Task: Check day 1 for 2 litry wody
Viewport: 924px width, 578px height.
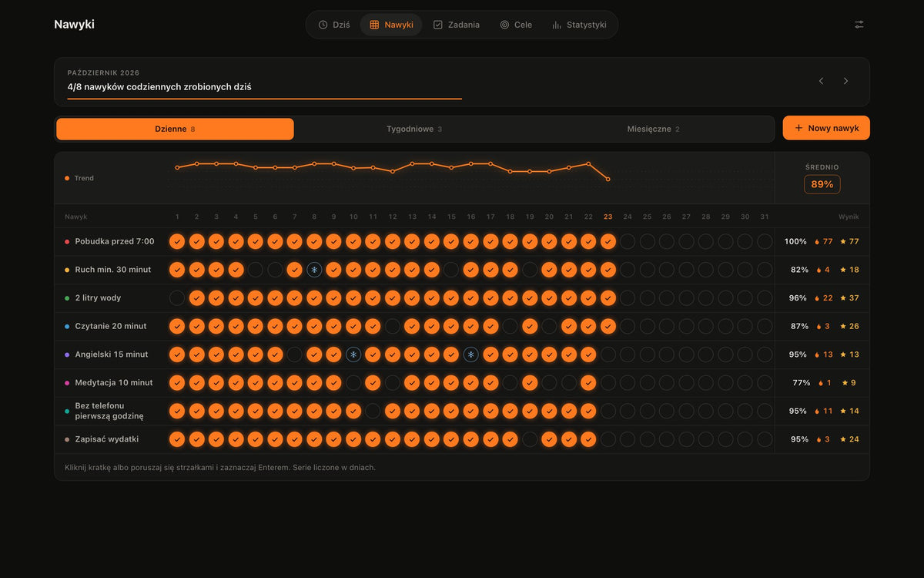Action: tap(177, 298)
